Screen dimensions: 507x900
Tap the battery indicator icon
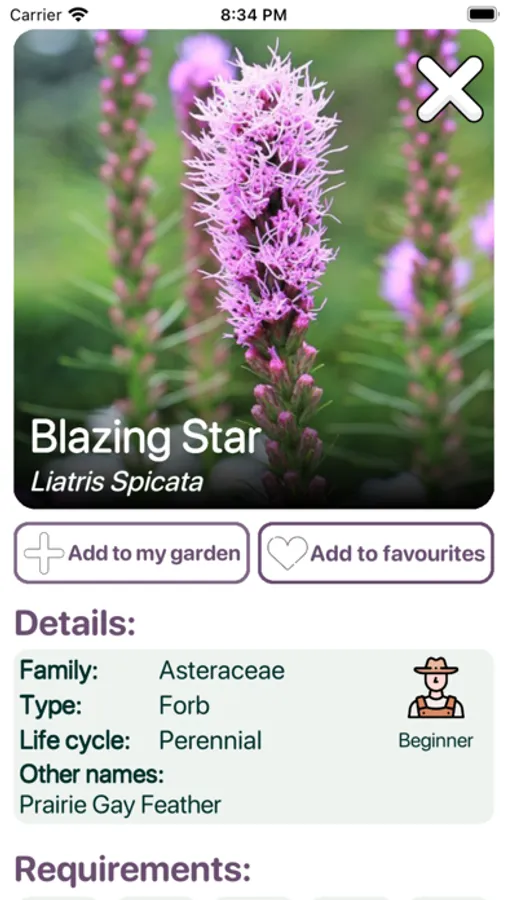pyautogui.click(x=482, y=14)
